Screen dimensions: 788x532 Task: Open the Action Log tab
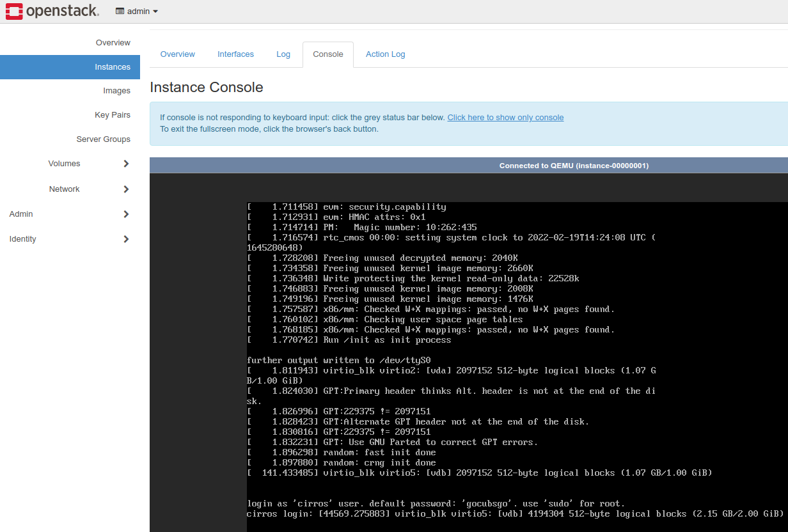tap(386, 54)
